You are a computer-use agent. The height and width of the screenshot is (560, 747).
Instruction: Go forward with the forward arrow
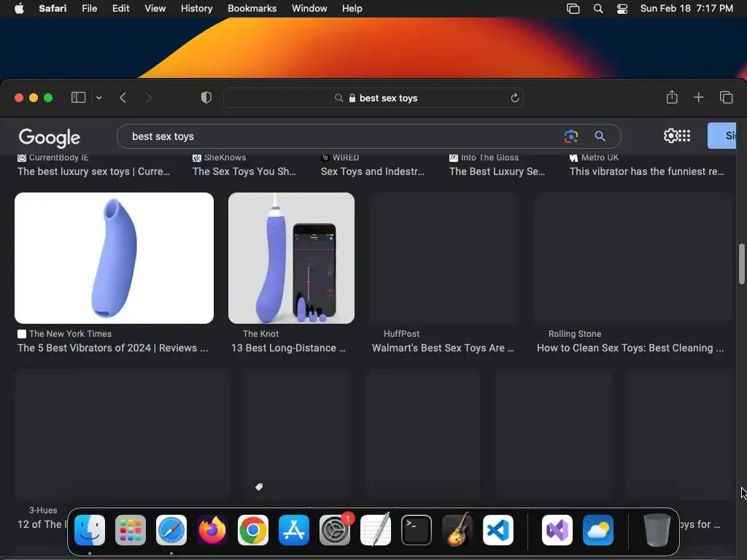coord(148,98)
